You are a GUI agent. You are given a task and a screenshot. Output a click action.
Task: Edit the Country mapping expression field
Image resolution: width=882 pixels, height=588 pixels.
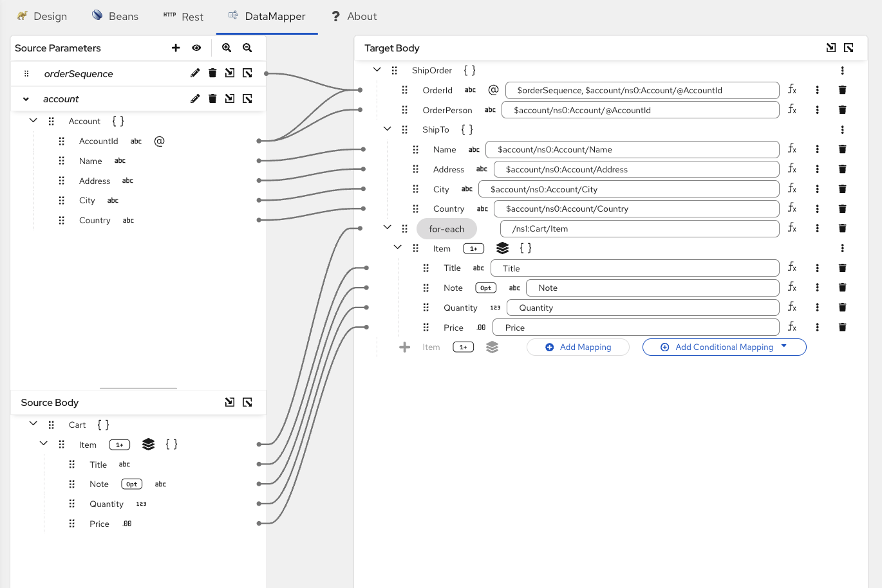click(x=637, y=209)
